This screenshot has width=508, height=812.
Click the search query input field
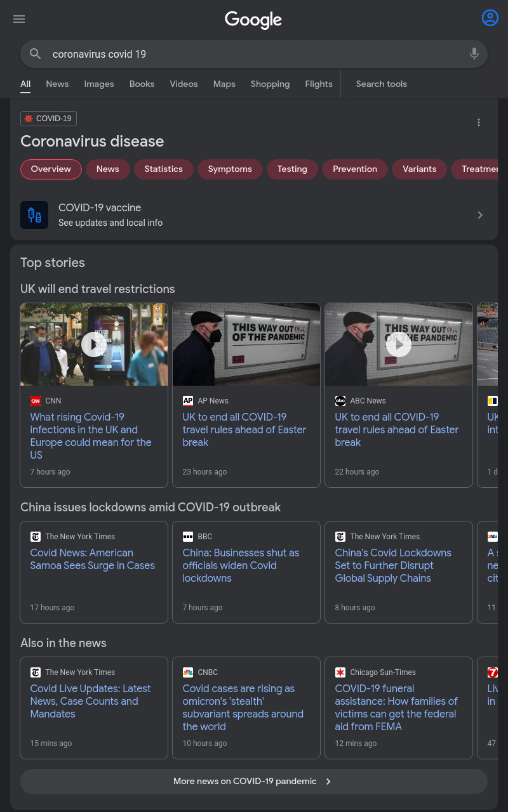[254, 54]
